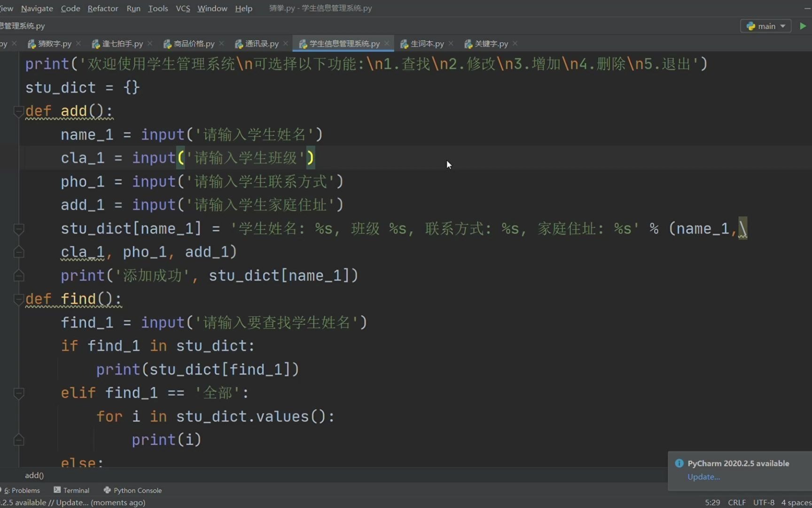
Task: Click the CRLF line separator indicator
Action: (x=737, y=502)
